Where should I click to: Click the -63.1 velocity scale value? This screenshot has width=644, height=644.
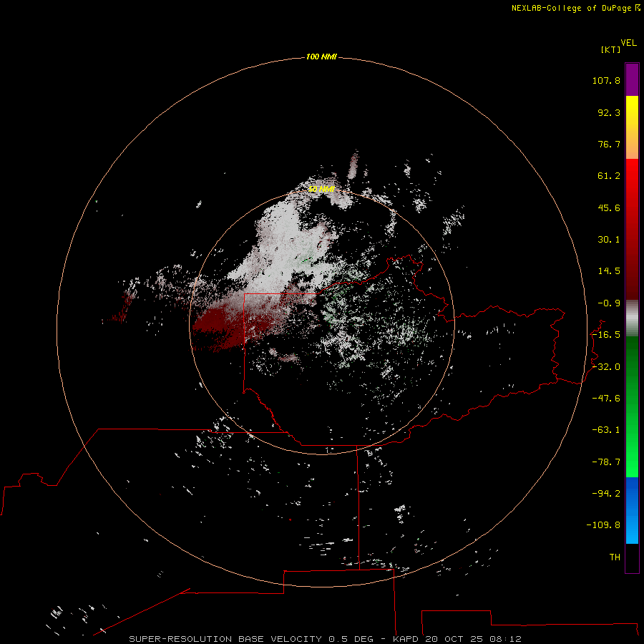point(606,430)
